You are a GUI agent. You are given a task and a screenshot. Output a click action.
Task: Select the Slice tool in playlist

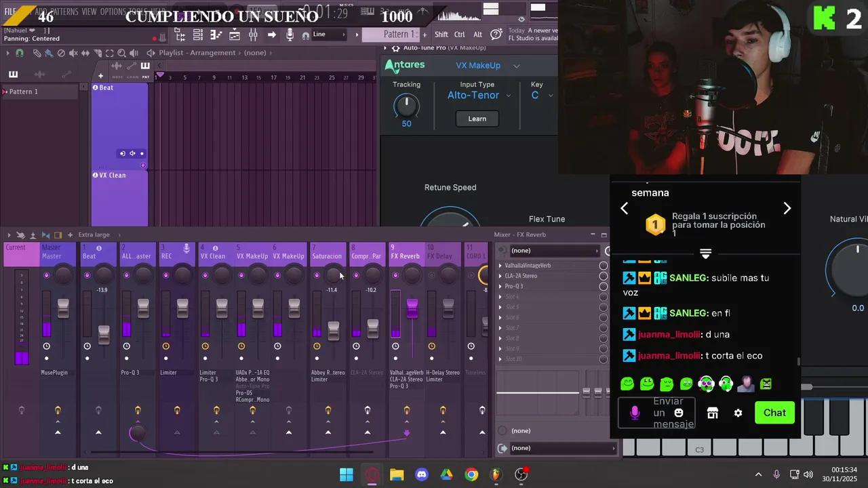[98, 53]
